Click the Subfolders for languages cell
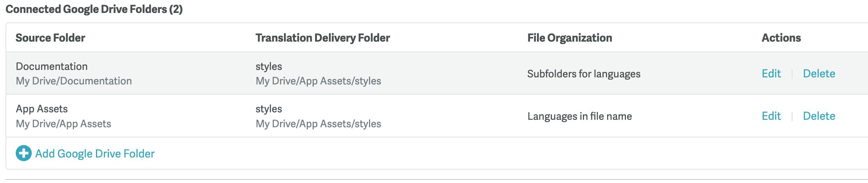Viewport: 868px width, 183px height. tap(584, 74)
